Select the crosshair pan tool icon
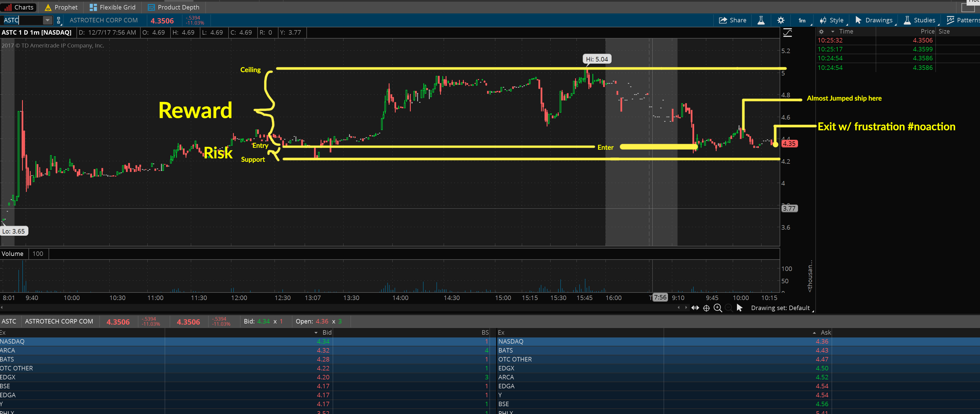Image resolution: width=980 pixels, height=414 pixels. (706, 308)
